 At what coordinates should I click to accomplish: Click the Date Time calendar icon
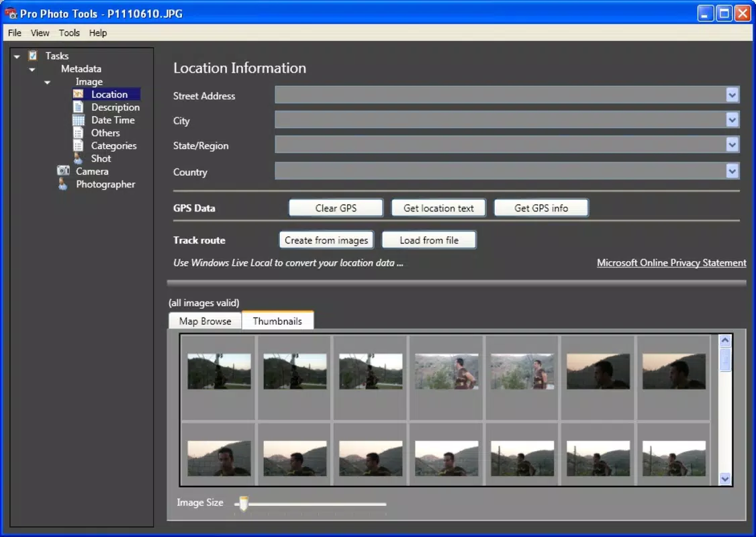78,120
